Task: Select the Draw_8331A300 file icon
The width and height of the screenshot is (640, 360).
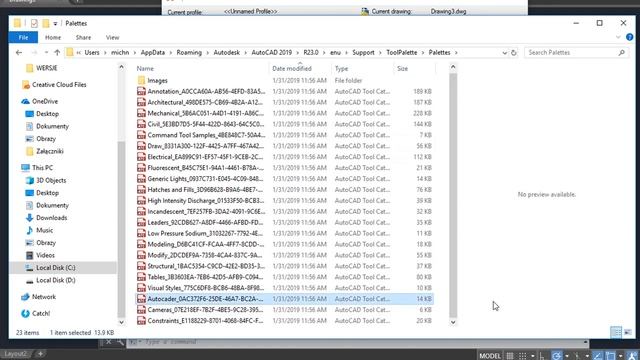Action: point(141,146)
